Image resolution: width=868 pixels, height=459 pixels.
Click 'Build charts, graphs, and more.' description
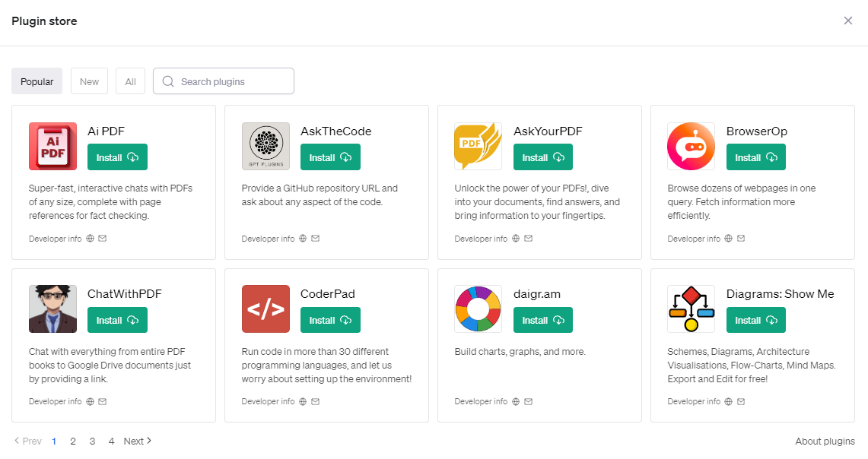[520, 352]
